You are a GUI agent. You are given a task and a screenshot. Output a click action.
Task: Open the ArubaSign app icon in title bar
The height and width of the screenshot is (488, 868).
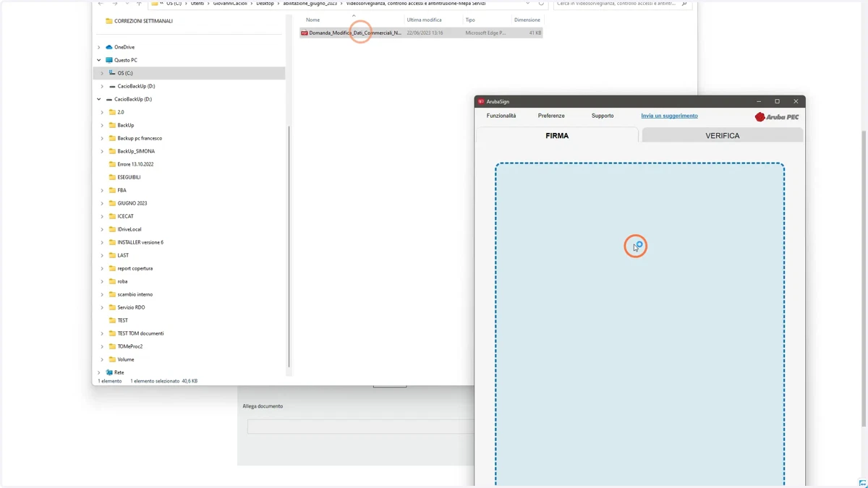click(x=481, y=102)
